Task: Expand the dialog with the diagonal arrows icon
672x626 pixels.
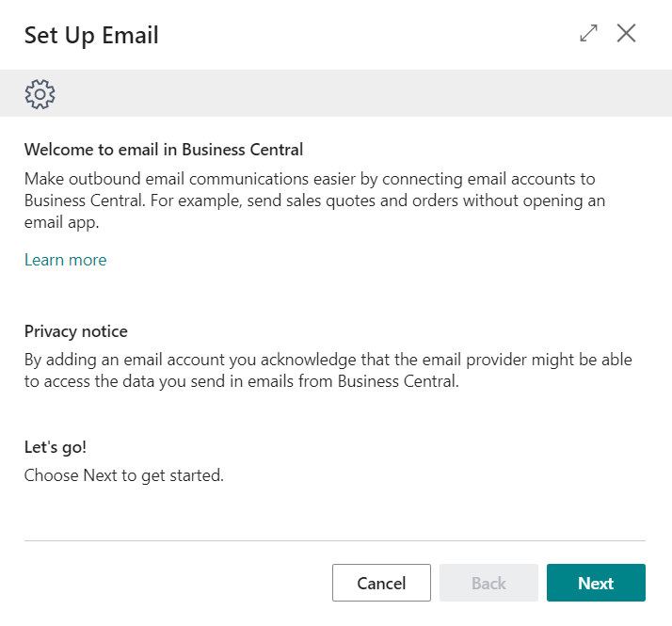Action: (589, 34)
